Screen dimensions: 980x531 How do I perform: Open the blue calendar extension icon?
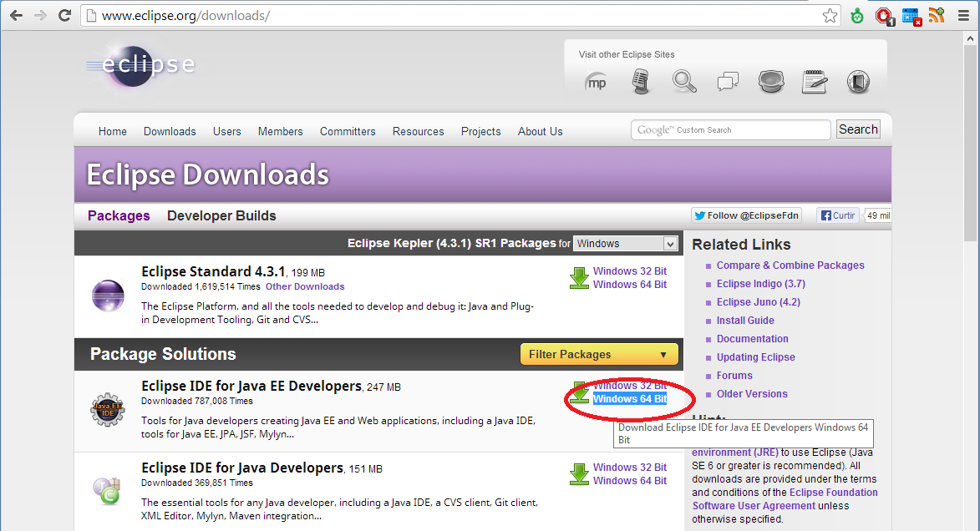(x=911, y=16)
